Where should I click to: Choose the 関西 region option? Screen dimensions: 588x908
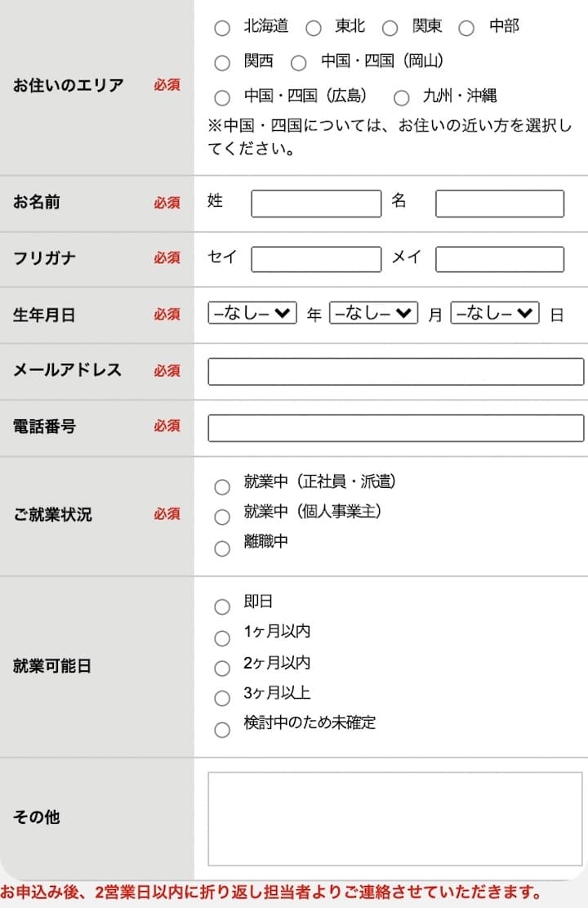pos(221,63)
